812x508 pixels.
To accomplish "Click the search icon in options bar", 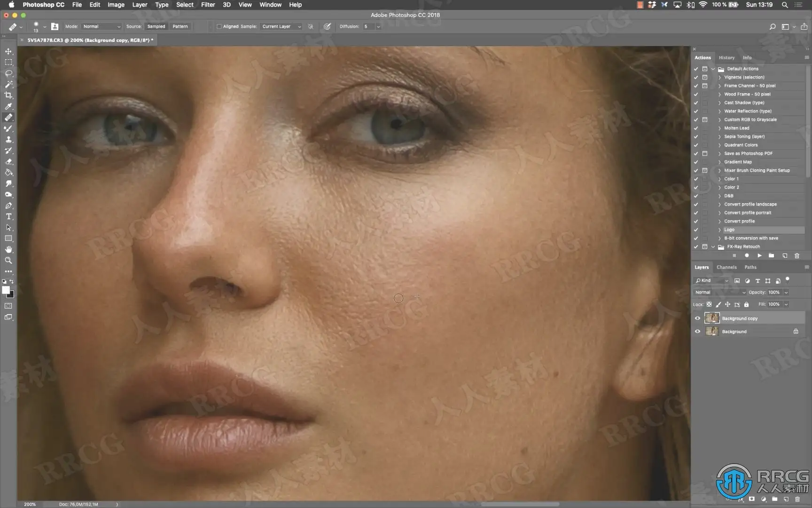I will coord(773,27).
